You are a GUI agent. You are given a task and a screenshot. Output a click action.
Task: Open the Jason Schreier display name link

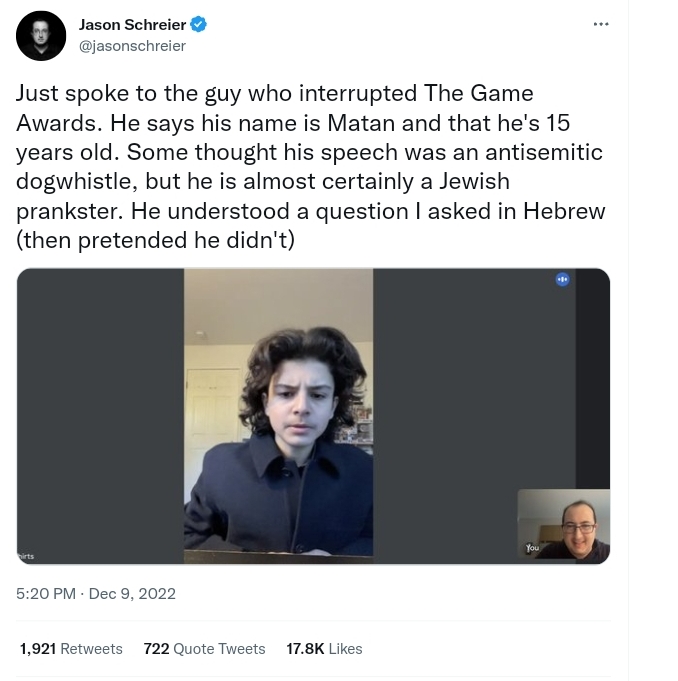tap(132, 25)
